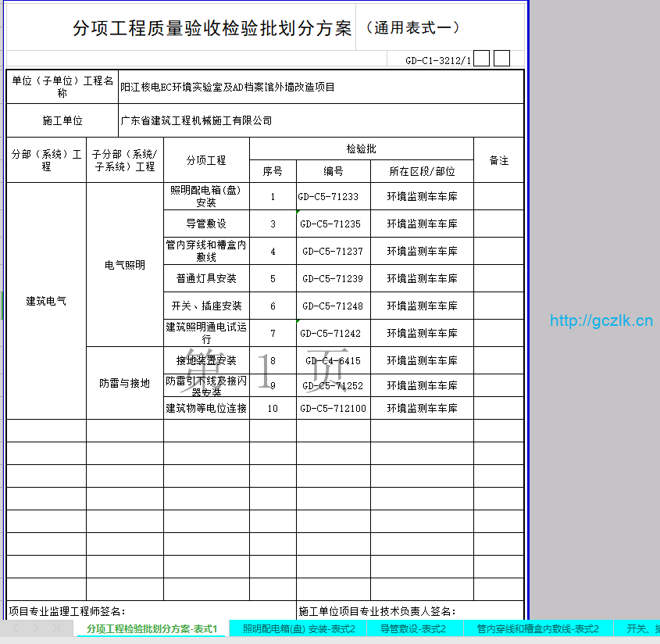
Task: Click the next sheet navigation arrow
Action: 36,628
